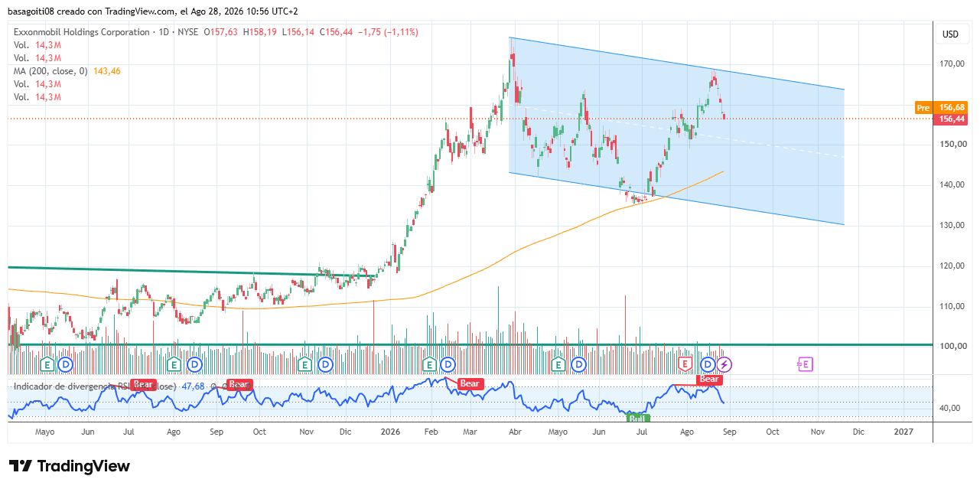Select the Bear label near Ago 2026 on RSI

click(x=709, y=379)
